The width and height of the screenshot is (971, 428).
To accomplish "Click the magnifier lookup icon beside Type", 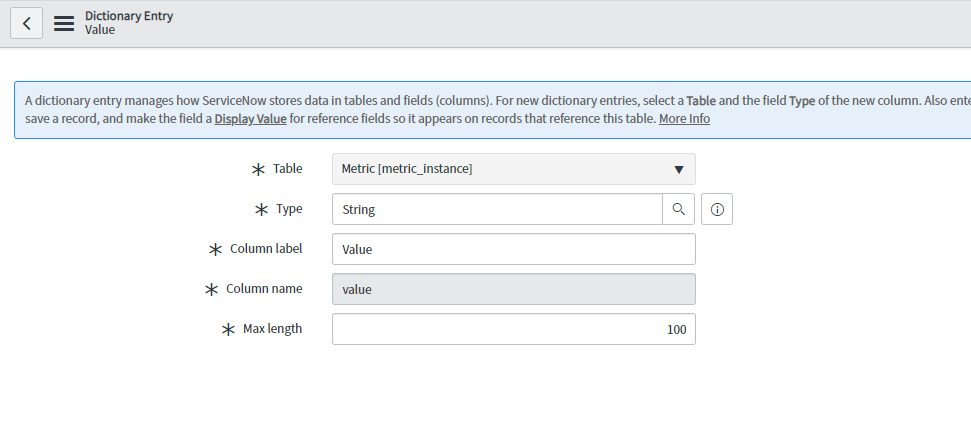I will tap(678, 209).
